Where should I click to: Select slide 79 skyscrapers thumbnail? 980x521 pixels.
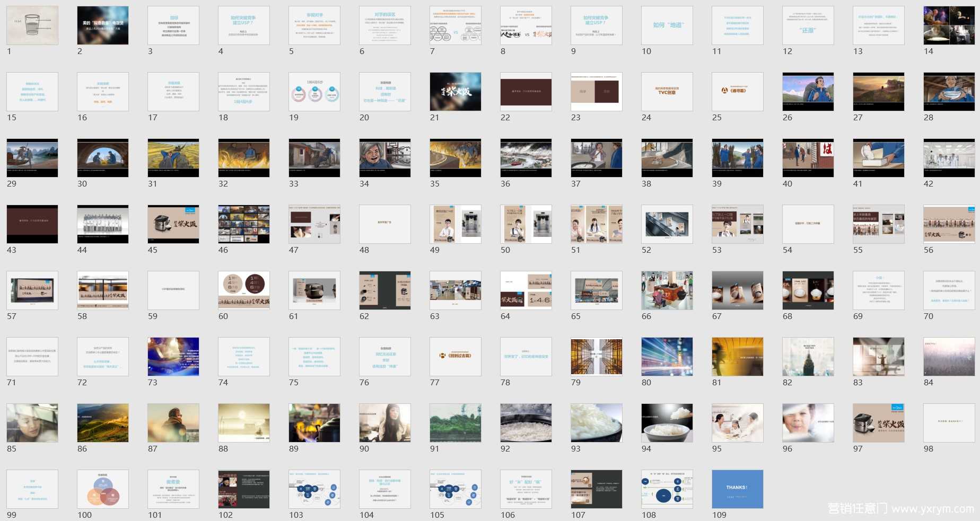(x=597, y=357)
